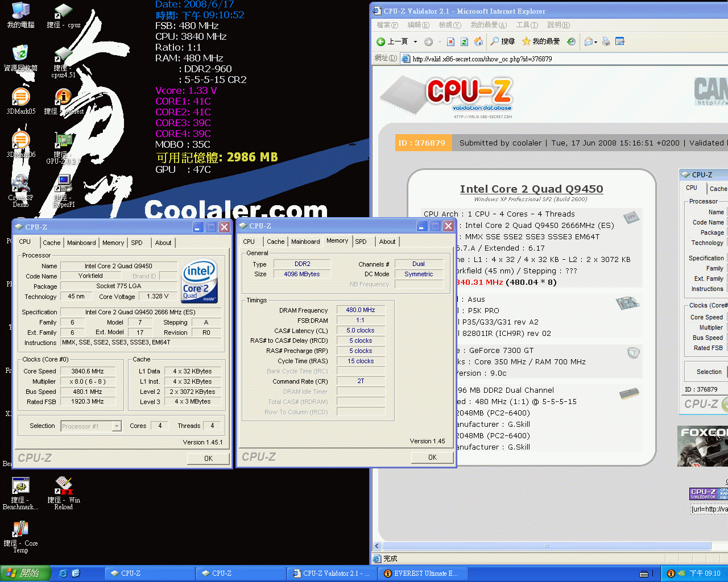Switch to Memory tab in left CPU-Z window
728x582 pixels.
click(x=113, y=243)
